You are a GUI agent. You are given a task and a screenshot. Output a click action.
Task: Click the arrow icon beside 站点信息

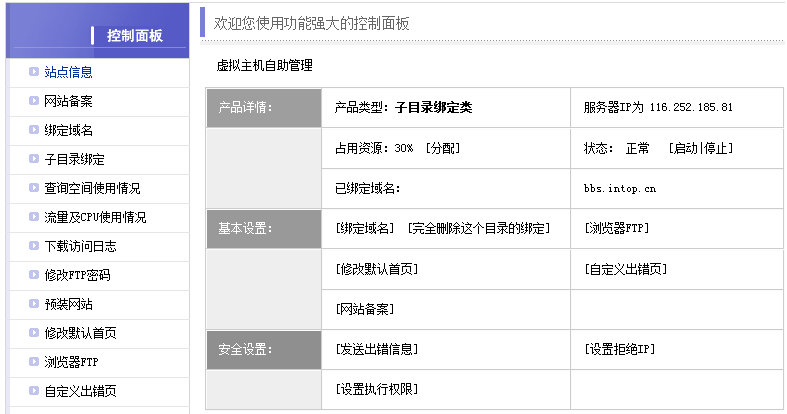[x=34, y=72]
